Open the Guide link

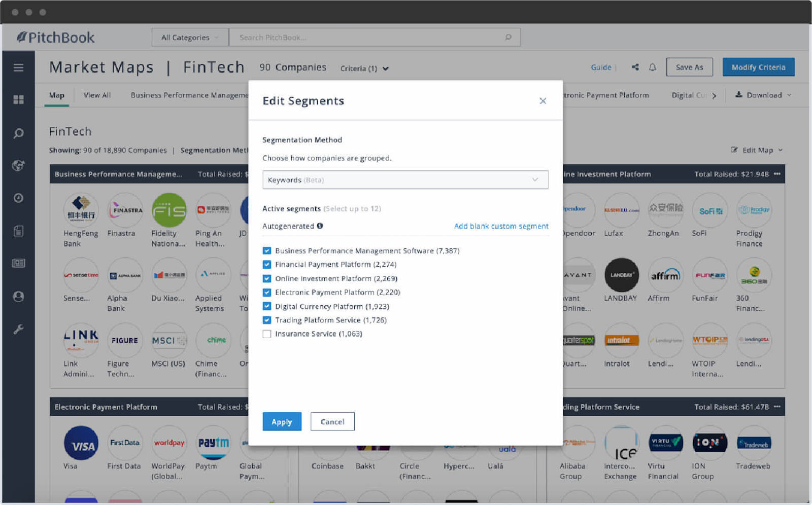(x=601, y=67)
